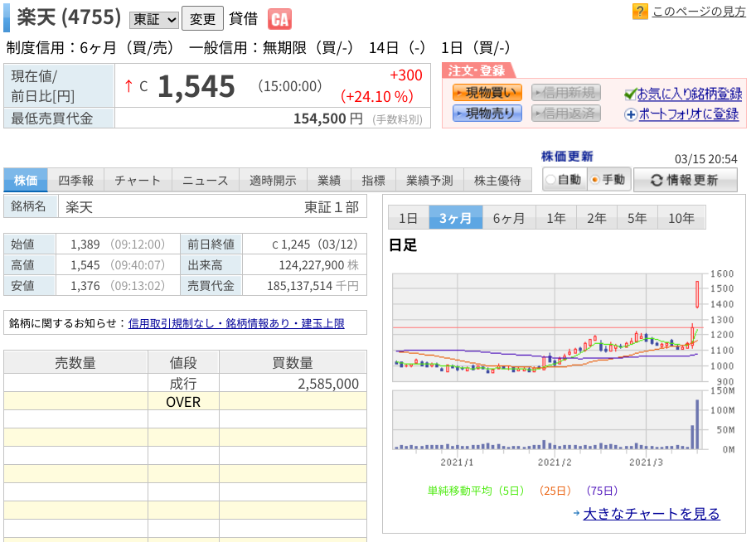The width and height of the screenshot is (756, 542).
Task: Click the refresh arrows icon on 情報更新
Action: tap(657, 181)
